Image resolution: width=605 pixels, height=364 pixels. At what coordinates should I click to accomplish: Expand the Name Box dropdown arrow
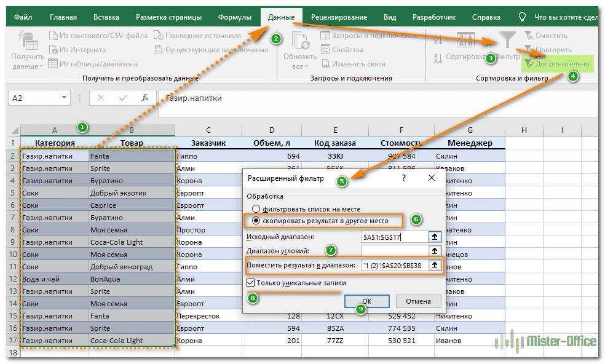coord(64,98)
